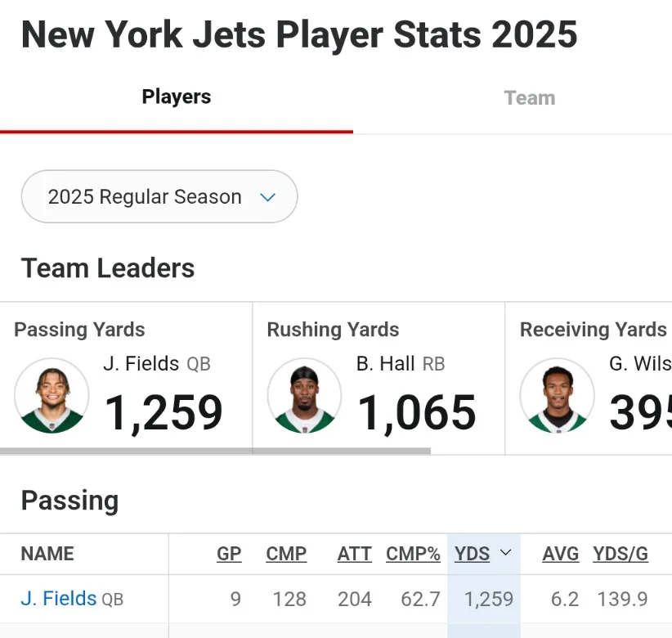Click J. Fields headshot in Passing Yards card
Viewport: 672px width, 638px height.
coord(52,395)
